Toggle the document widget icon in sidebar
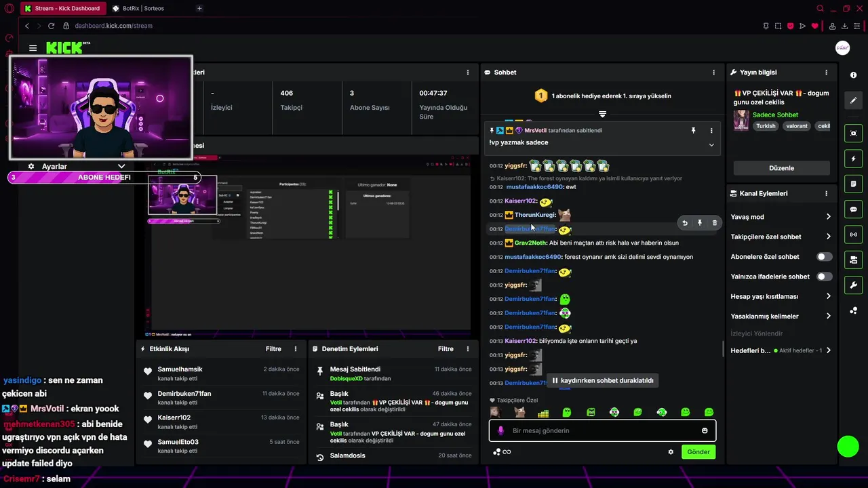Image resolution: width=868 pixels, height=488 pixels. 853,184
